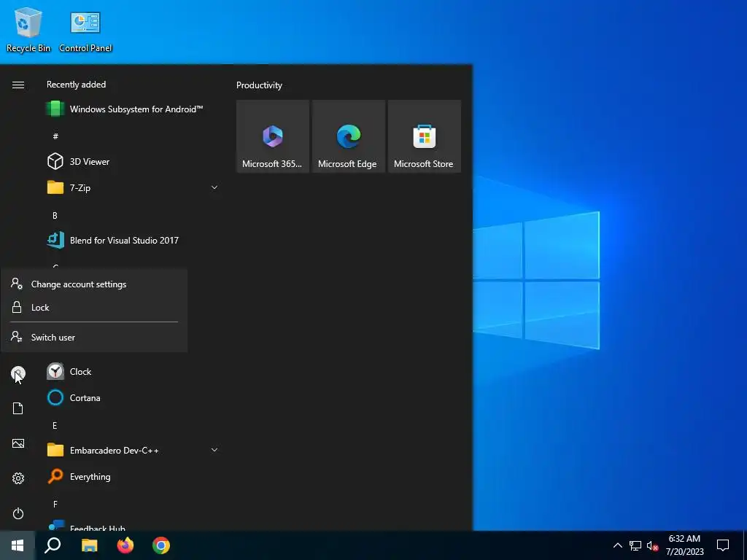Expand the 7-Zip folder chevron

(x=214, y=187)
